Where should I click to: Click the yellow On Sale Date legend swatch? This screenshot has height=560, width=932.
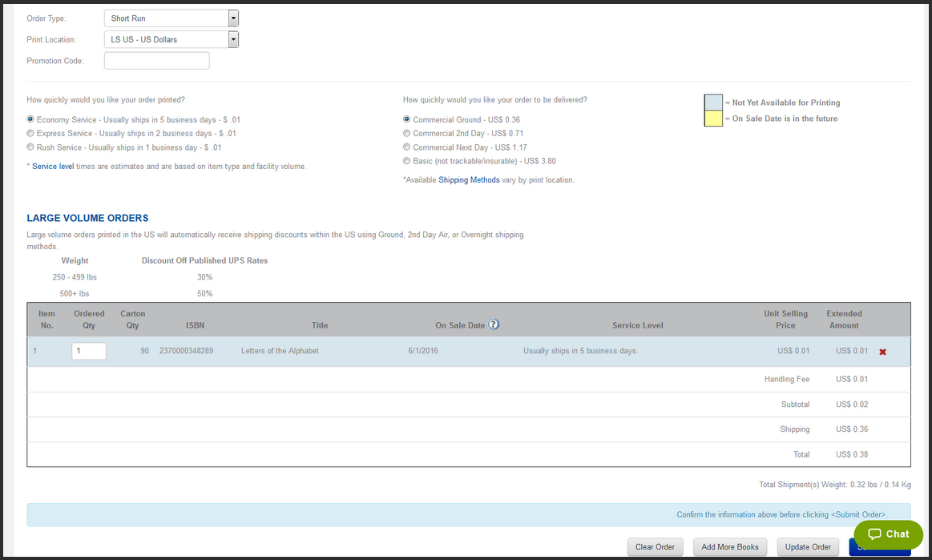pyautogui.click(x=713, y=119)
